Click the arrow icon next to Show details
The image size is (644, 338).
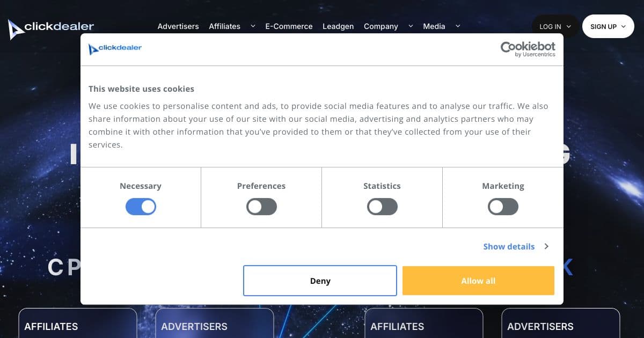click(x=546, y=246)
